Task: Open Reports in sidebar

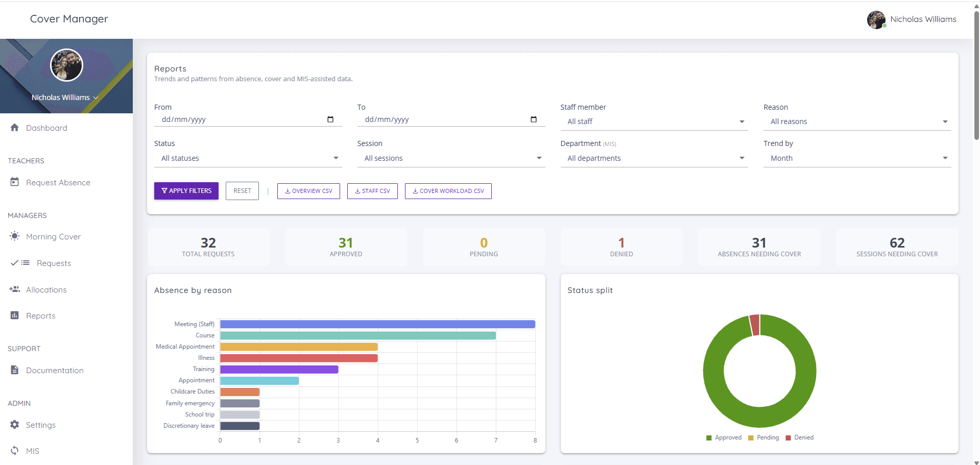Action: pyautogui.click(x=41, y=316)
